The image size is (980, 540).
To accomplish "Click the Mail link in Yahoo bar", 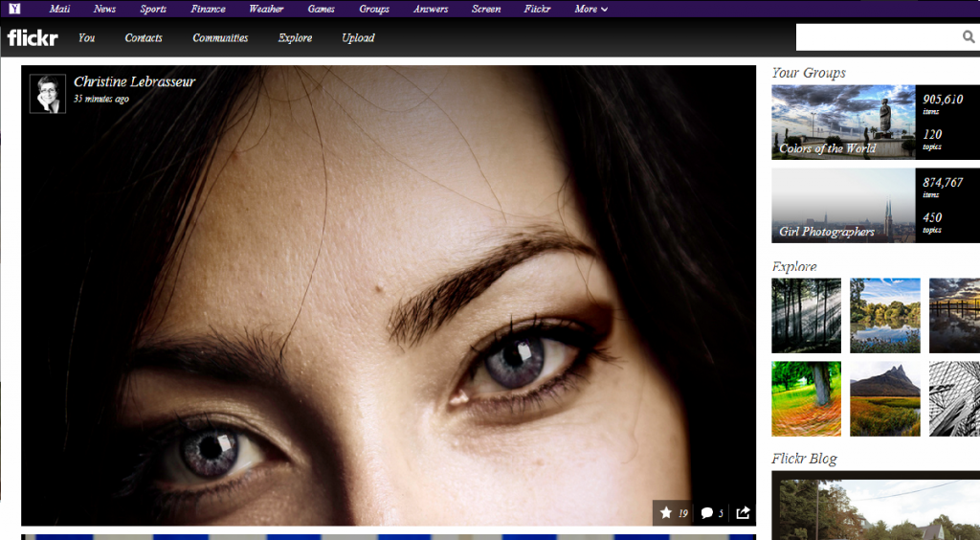I will tap(59, 10).
